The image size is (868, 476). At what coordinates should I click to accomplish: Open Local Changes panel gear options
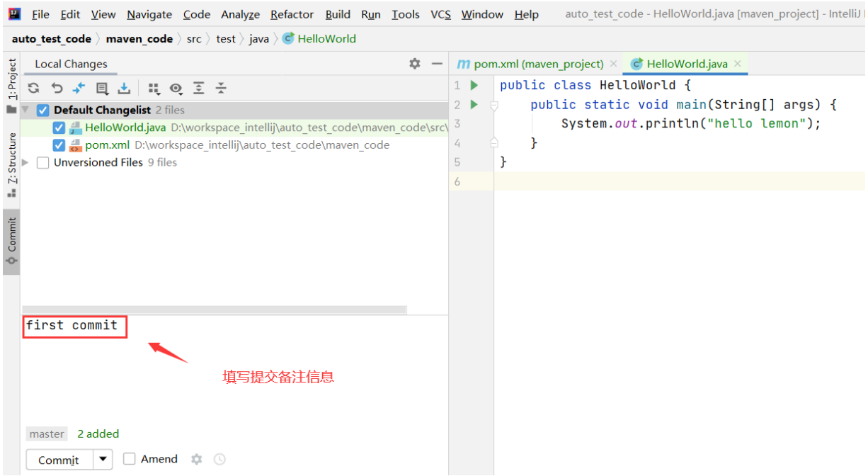(415, 64)
